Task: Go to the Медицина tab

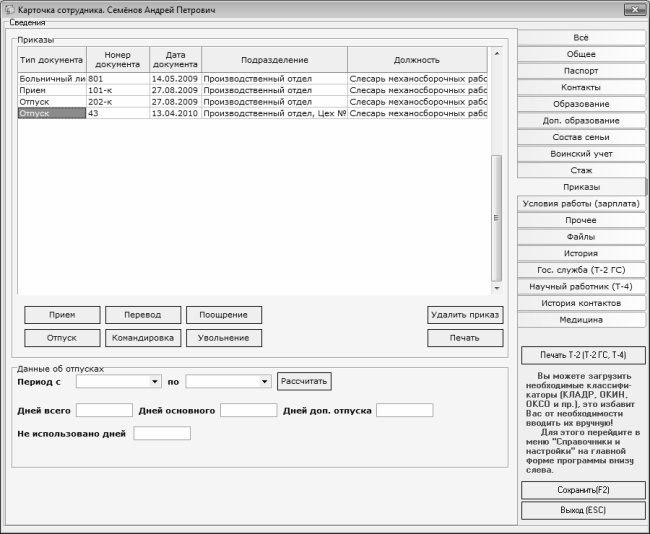Action: tap(581, 320)
